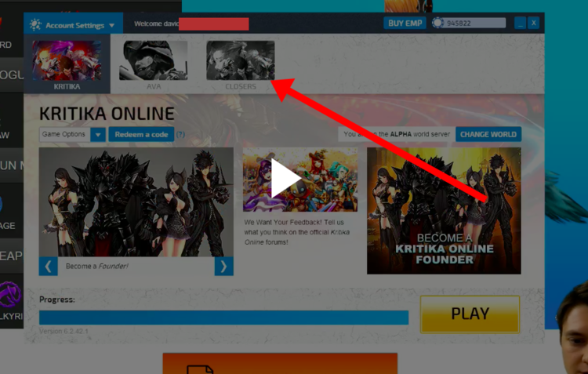This screenshot has height=374, width=588.
Task: Click the Redeem a code button
Action: (x=141, y=135)
